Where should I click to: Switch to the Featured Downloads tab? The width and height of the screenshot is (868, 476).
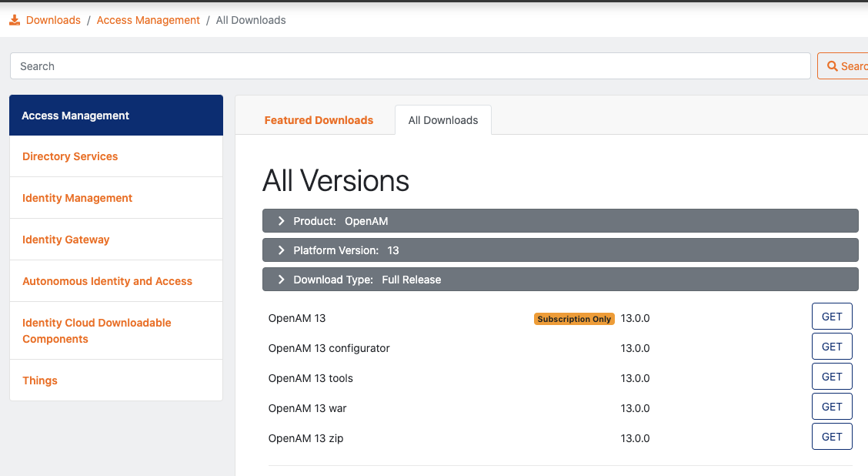(x=319, y=120)
